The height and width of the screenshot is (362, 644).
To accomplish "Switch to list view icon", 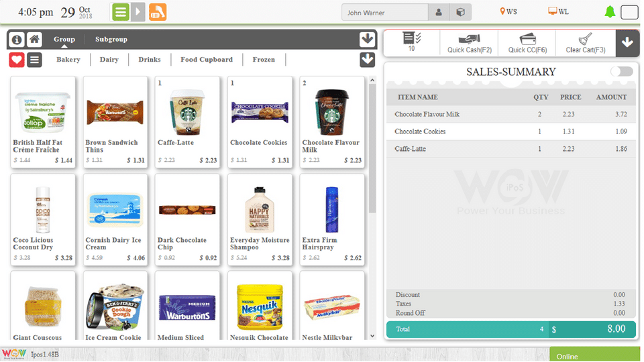I will [34, 60].
